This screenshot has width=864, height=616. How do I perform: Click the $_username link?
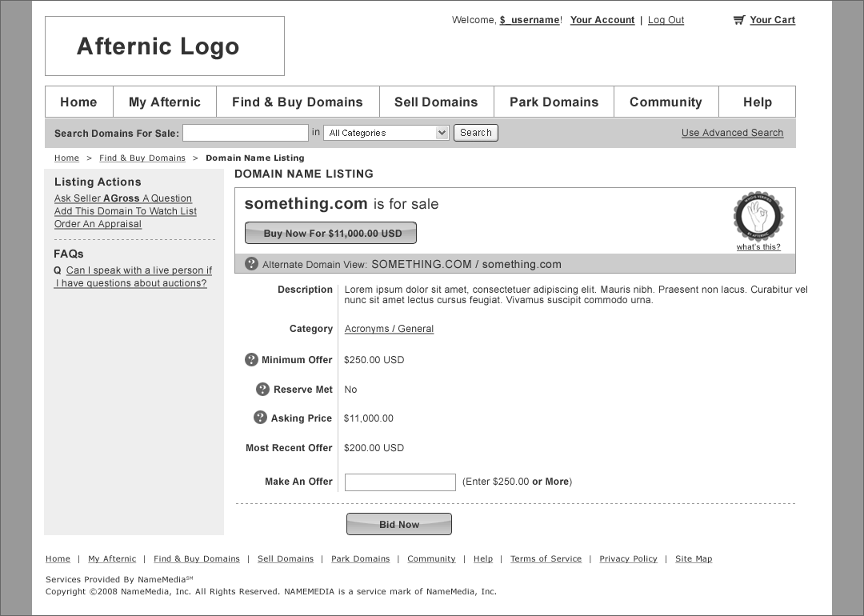pyautogui.click(x=530, y=20)
